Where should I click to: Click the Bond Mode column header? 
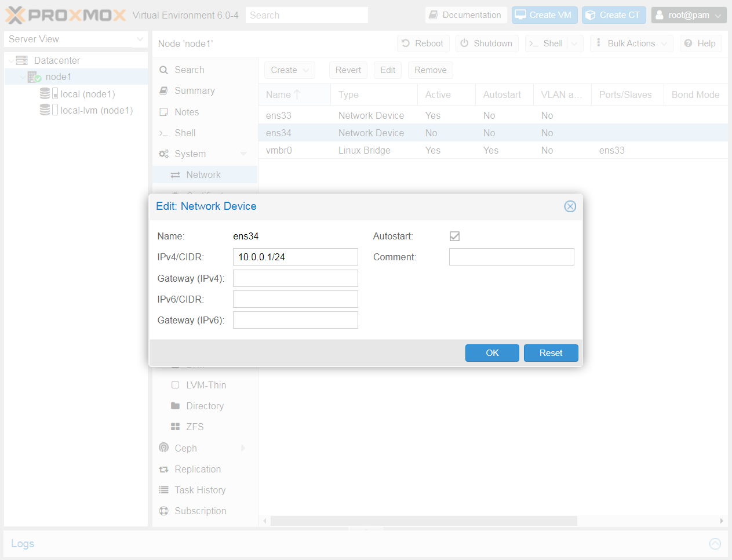click(x=695, y=94)
